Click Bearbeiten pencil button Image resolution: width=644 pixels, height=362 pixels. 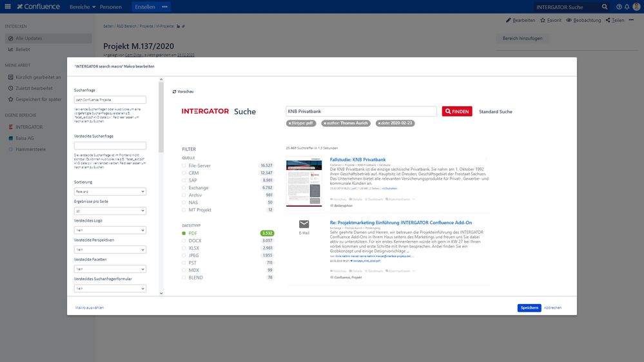click(520, 20)
